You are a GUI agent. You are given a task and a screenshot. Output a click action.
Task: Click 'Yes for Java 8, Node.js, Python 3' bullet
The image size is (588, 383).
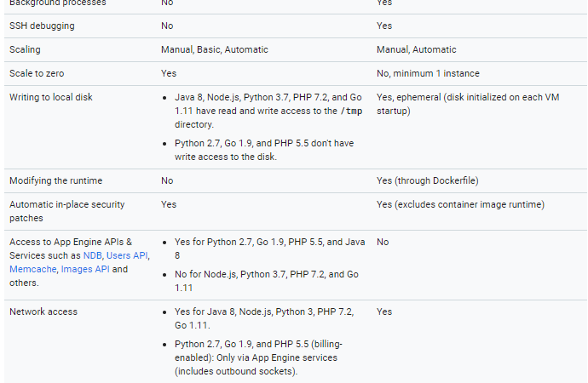264,318
